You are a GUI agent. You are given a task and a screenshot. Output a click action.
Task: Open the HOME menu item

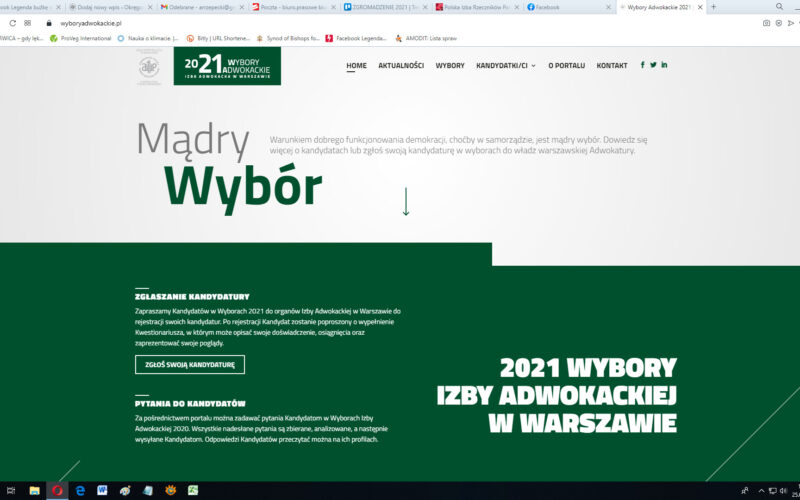click(356, 65)
